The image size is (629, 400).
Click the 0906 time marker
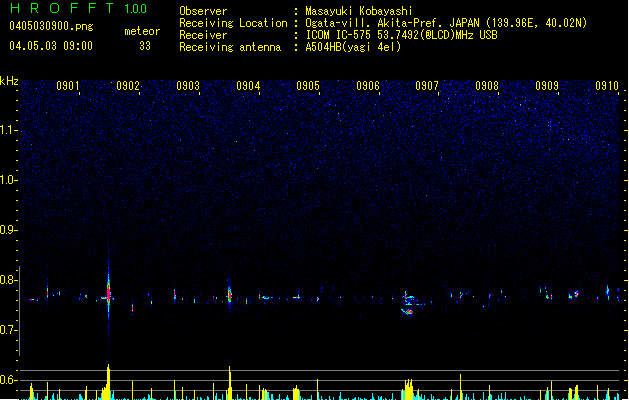point(368,86)
